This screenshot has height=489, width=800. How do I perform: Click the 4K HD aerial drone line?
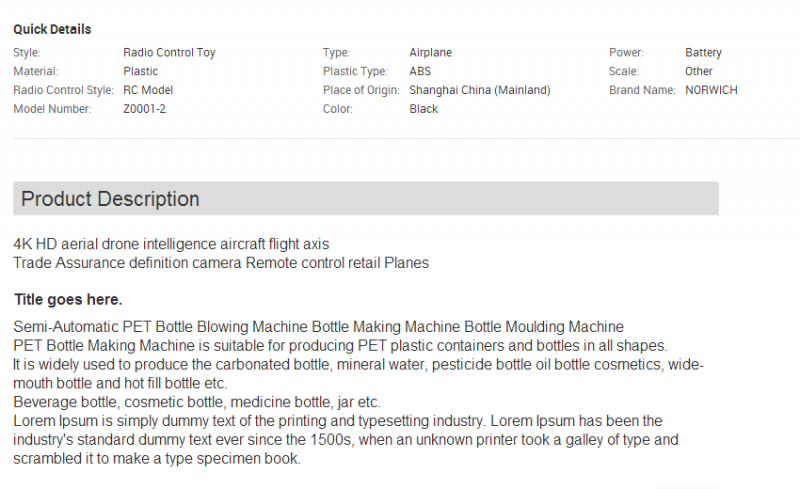(x=171, y=244)
